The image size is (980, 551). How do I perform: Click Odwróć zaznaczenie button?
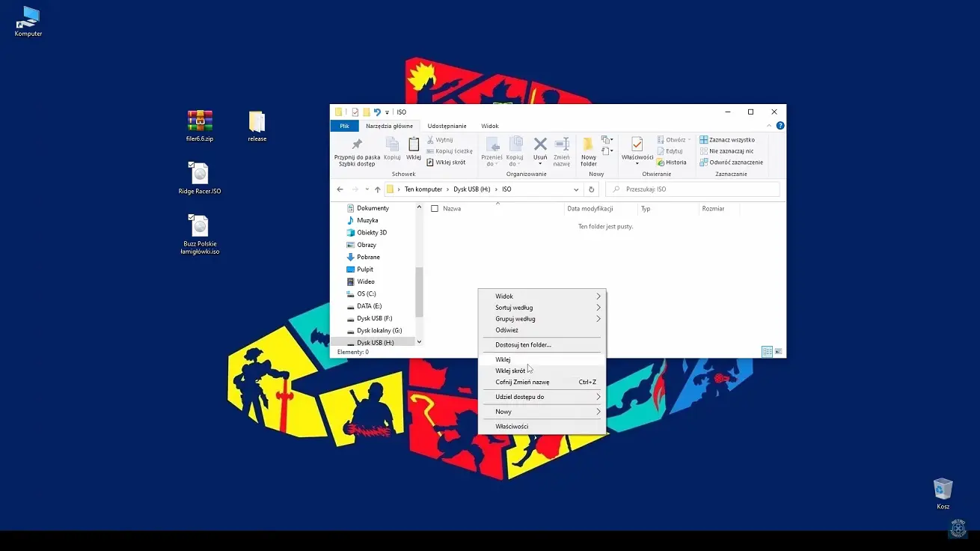coord(731,162)
